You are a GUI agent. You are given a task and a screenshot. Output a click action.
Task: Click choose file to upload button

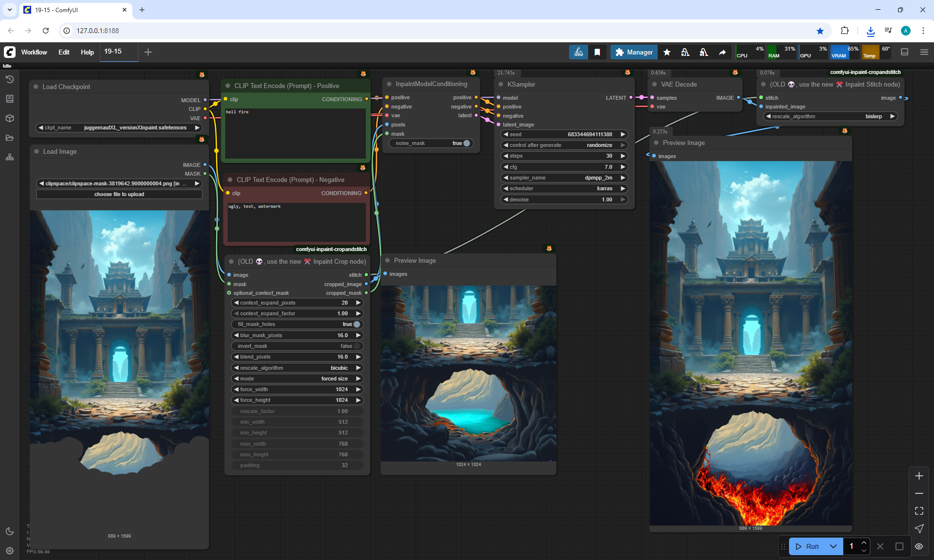tap(119, 194)
